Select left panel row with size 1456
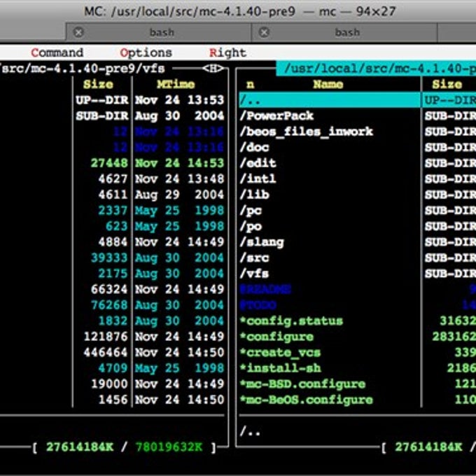The height and width of the screenshot is (476, 476). pyautogui.click(x=112, y=400)
